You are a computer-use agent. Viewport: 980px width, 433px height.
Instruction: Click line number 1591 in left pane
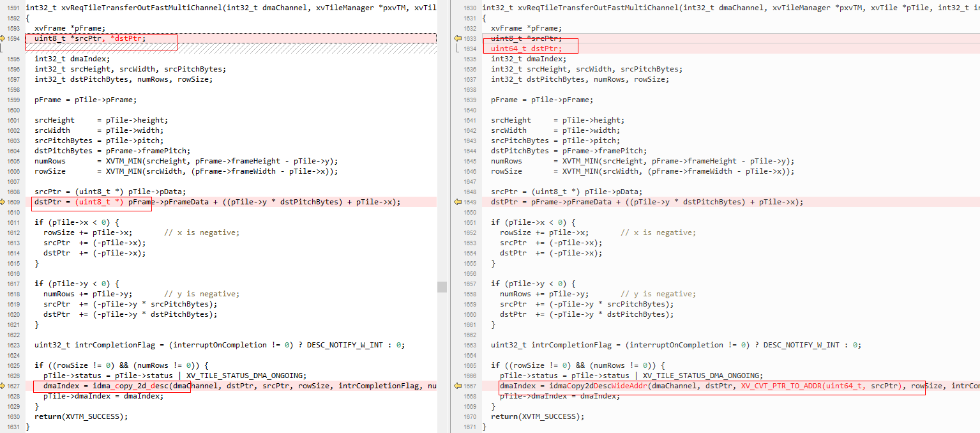12,8
